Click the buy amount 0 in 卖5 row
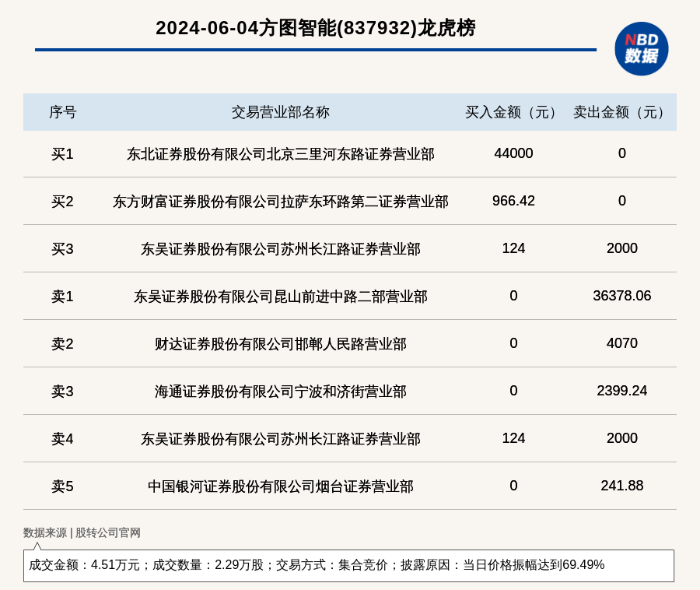The image size is (700, 590). 513,486
